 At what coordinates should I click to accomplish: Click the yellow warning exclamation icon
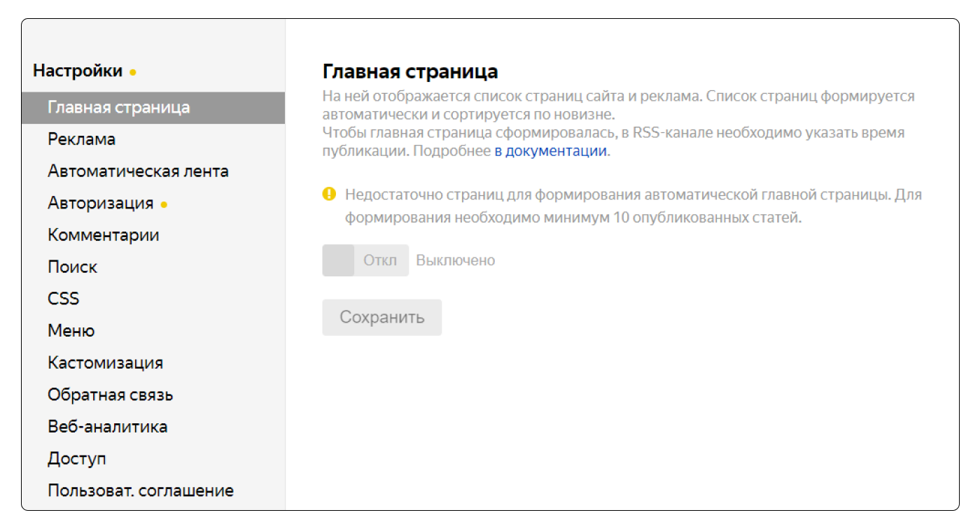(329, 194)
